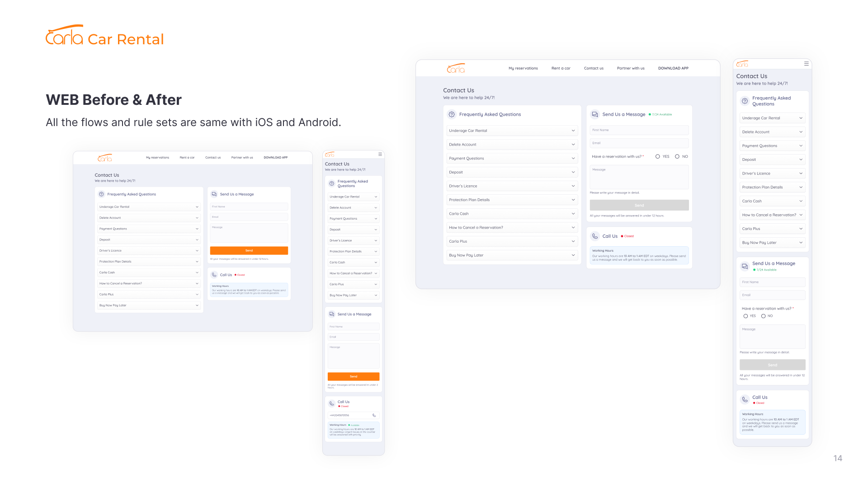This screenshot has height=488, width=868.
Task: Click hamburger menu in small left mobile mockup
Action: click(x=380, y=155)
